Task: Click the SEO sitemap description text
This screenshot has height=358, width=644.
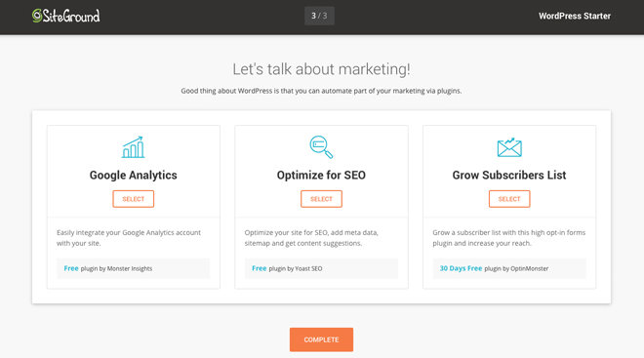Action: point(311,238)
